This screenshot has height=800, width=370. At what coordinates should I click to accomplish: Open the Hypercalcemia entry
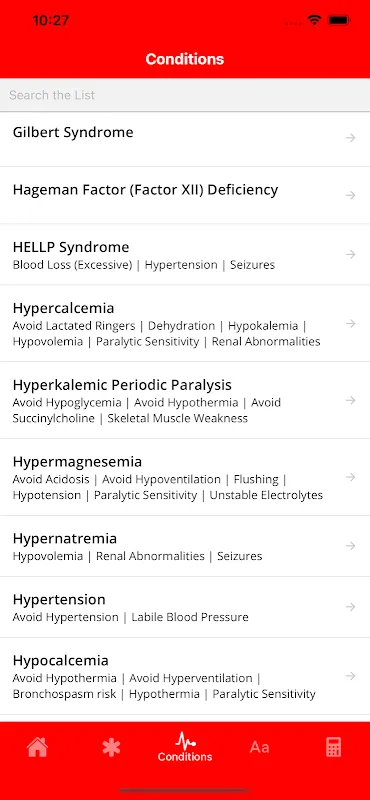coord(185,323)
